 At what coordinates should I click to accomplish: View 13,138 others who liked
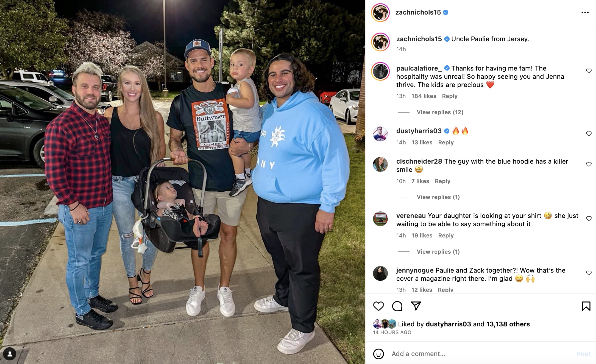[508, 324]
